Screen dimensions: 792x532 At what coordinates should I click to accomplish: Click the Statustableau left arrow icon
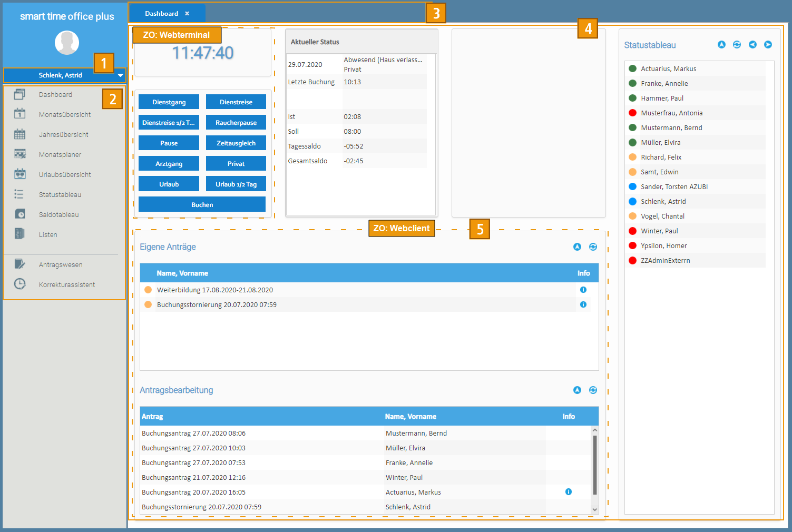click(x=752, y=45)
